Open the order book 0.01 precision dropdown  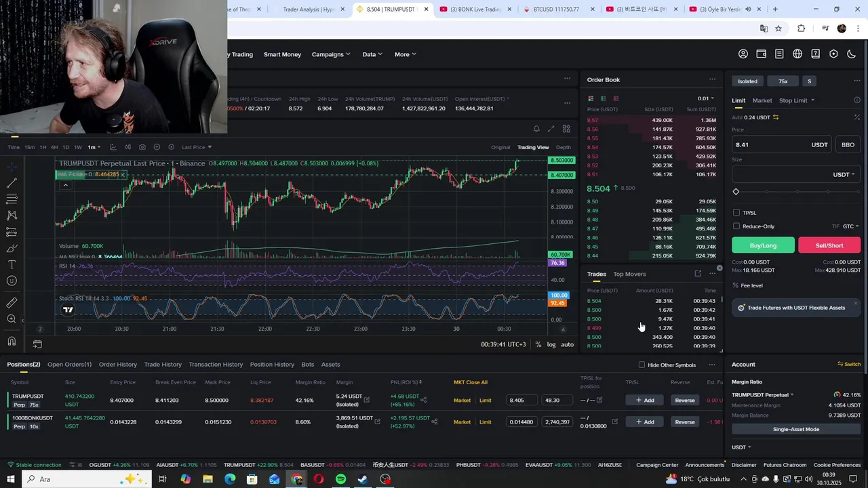pyautogui.click(x=706, y=98)
